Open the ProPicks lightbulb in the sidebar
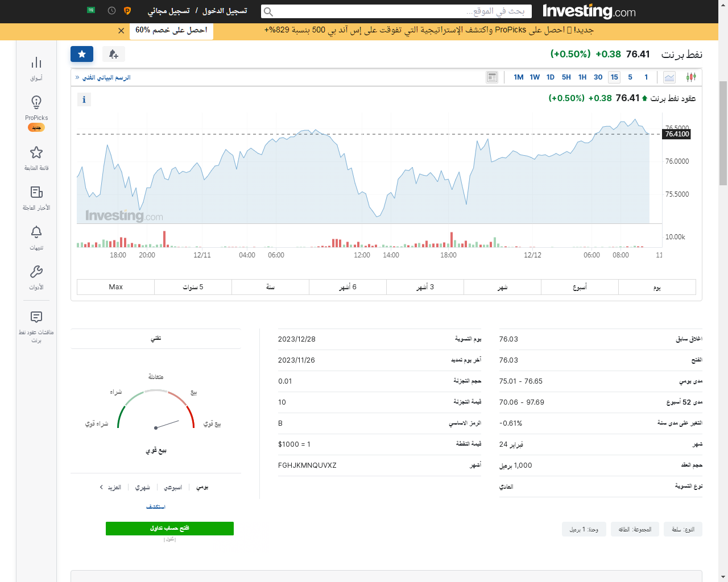 click(x=36, y=102)
